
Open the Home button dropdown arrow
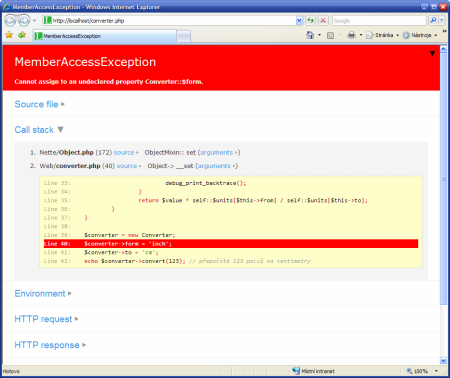[319, 35]
